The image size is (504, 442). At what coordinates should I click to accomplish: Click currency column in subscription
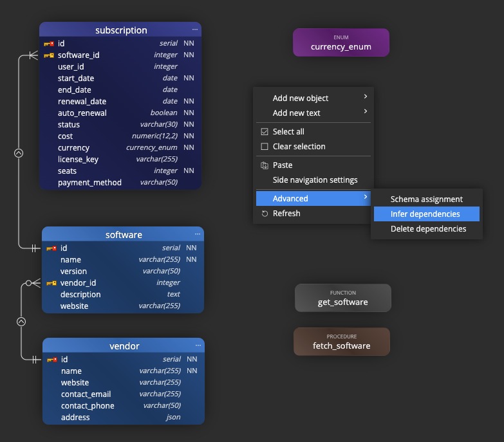[x=120, y=148]
